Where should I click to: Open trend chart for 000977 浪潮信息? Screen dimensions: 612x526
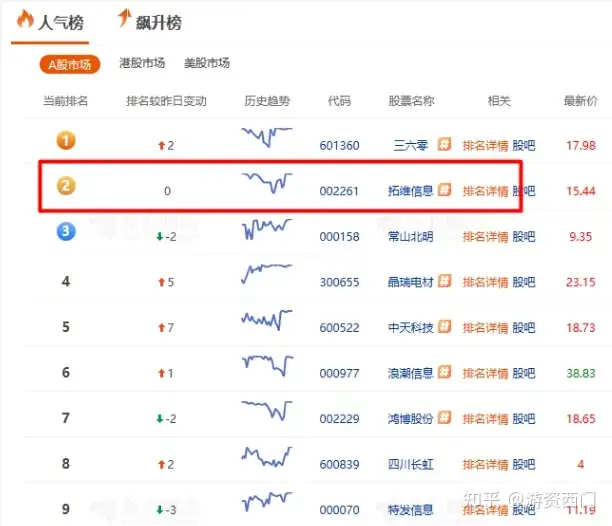[x=267, y=366]
